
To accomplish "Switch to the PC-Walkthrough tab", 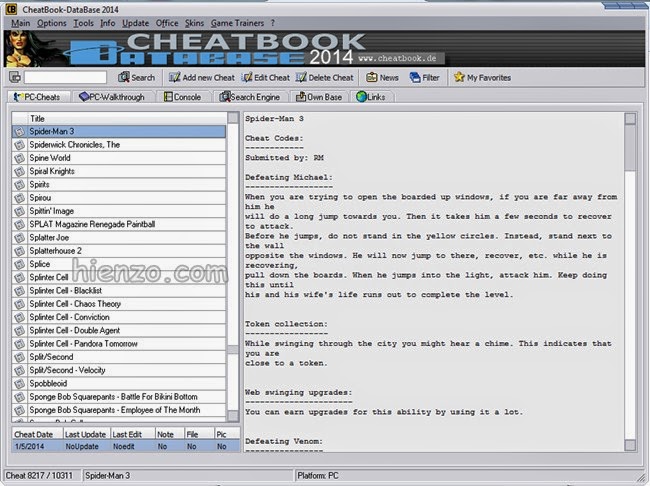I will 112,97.
